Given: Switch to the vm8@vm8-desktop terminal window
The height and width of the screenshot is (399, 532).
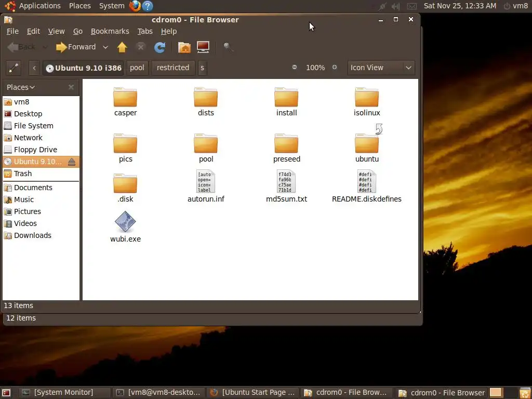Looking at the screenshot, I should coord(158,393).
